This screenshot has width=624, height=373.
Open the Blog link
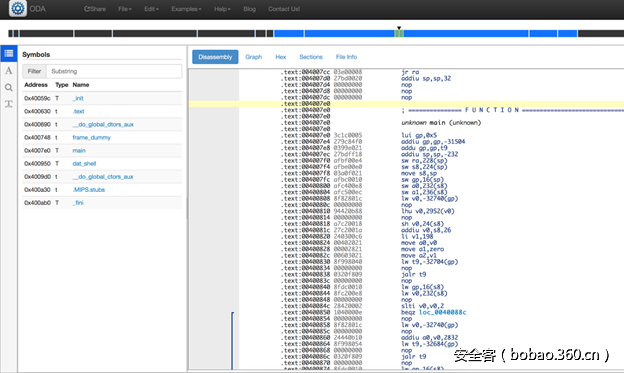click(x=250, y=9)
